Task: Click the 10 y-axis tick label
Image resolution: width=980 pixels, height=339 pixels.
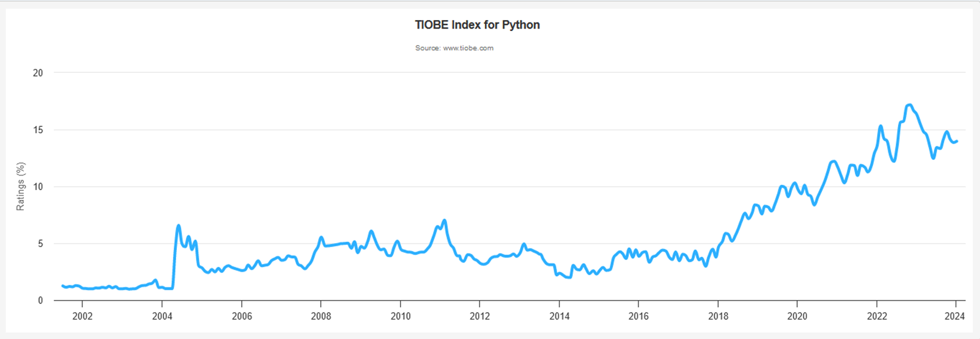Action: [38, 187]
